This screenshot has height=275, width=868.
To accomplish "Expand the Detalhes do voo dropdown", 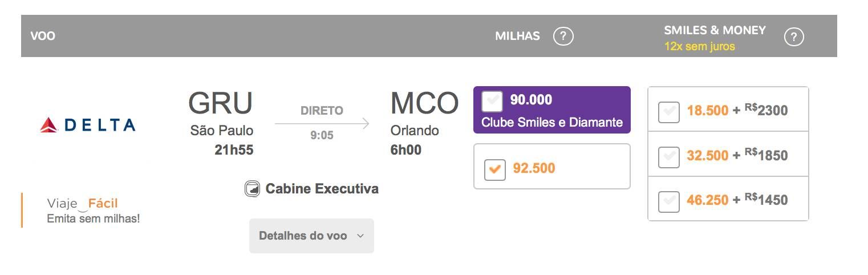I will 311,236.
